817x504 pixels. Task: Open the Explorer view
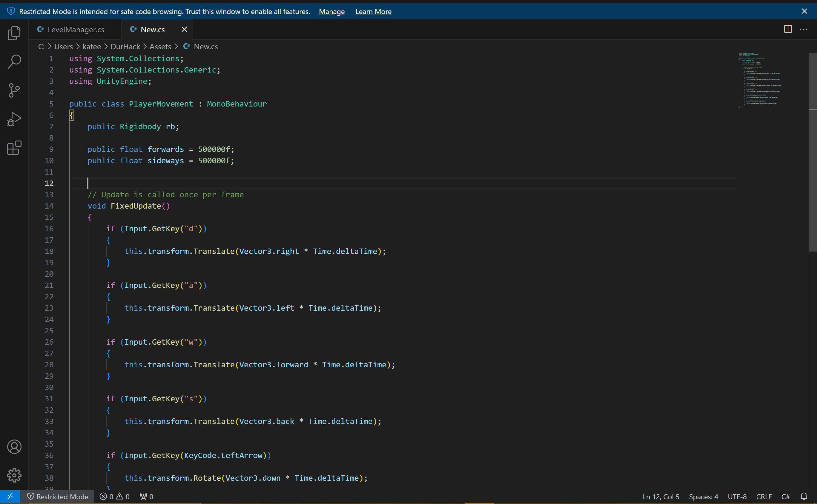[14, 33]
